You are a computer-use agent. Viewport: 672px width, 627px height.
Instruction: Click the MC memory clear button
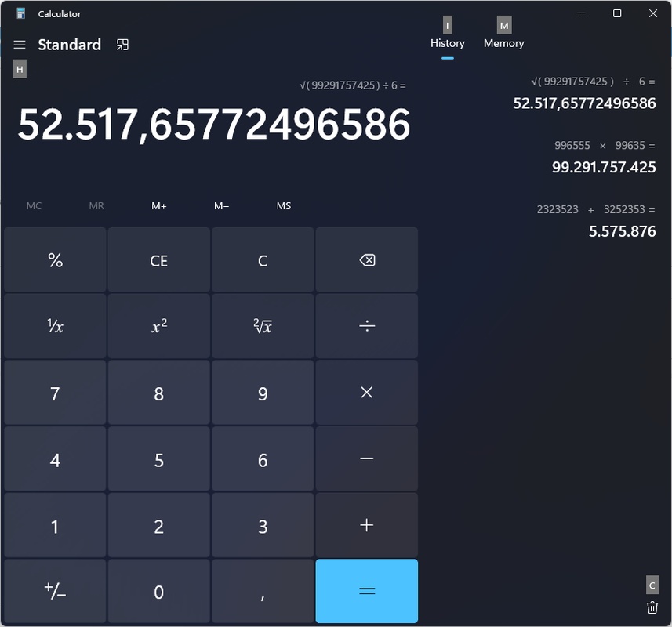35,206
